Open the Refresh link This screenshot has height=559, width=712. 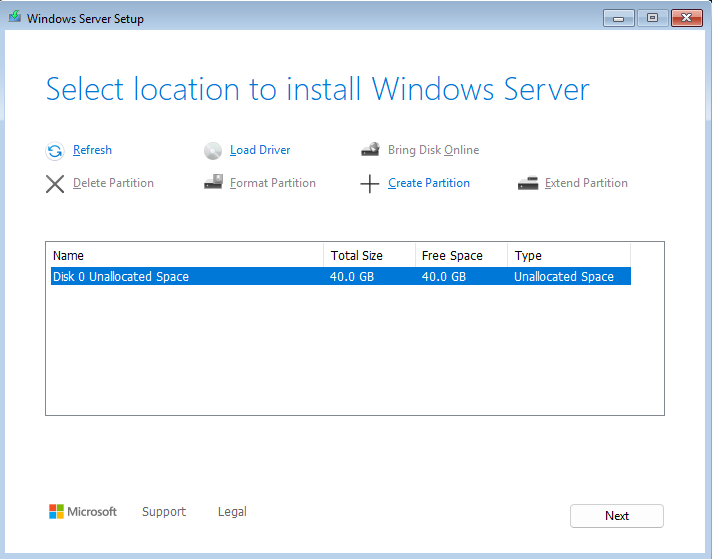point(92,150)
